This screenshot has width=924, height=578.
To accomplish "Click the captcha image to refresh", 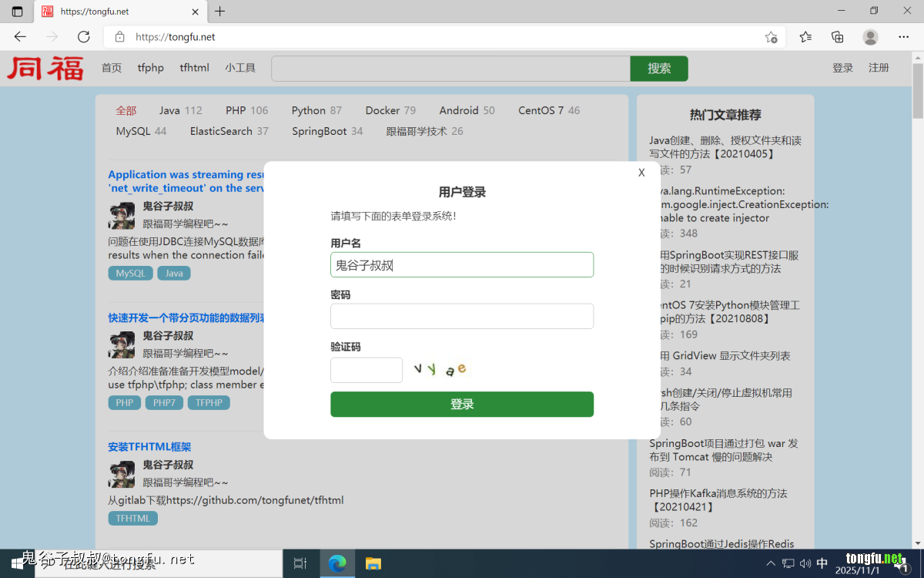I will (x=440, y=370).
